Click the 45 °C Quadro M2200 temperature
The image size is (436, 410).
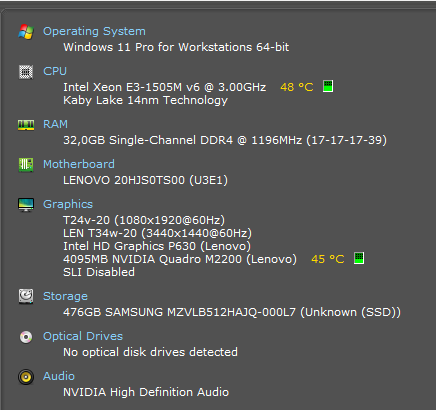click(328, 259)
